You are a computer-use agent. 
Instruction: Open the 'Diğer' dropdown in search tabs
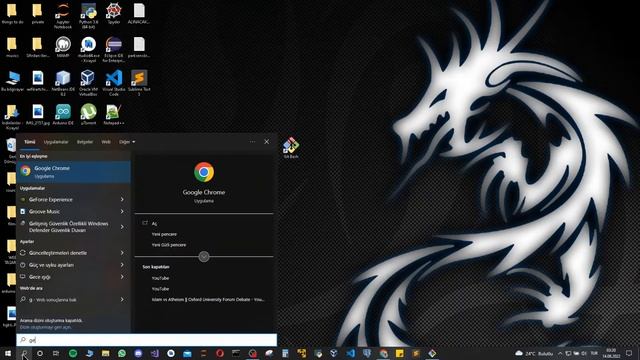(x=127, y=142)
